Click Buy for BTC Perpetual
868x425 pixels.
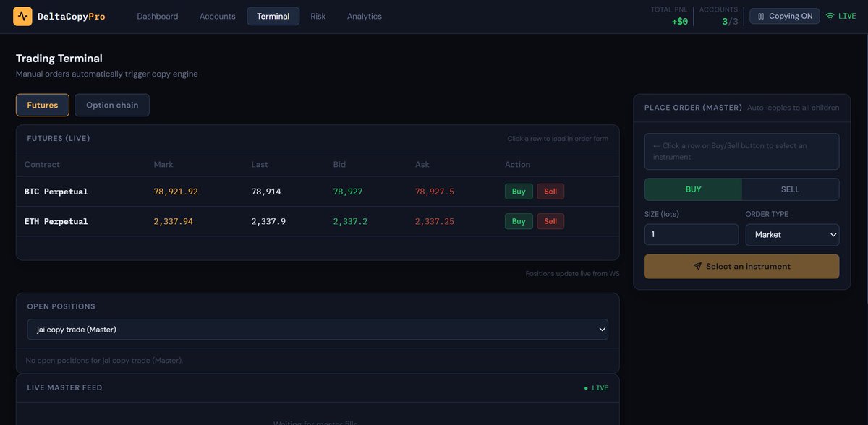click(519, 192)
